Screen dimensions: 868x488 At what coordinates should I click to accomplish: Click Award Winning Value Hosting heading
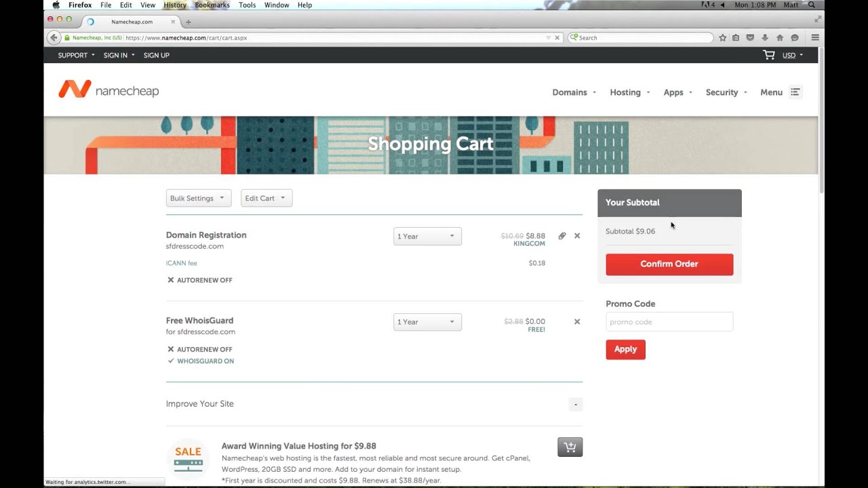pos(298,446)
